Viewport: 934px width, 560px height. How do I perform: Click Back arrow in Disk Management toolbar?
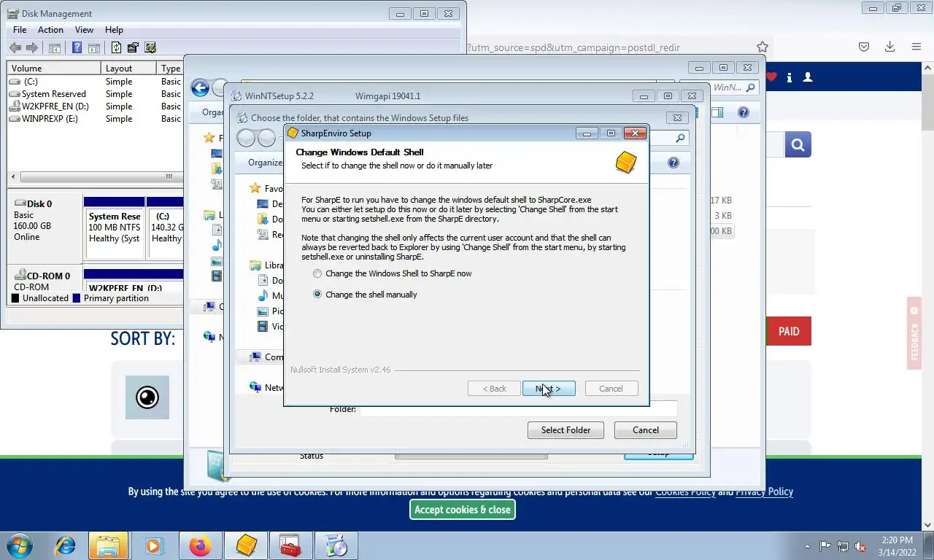(15, 48)
